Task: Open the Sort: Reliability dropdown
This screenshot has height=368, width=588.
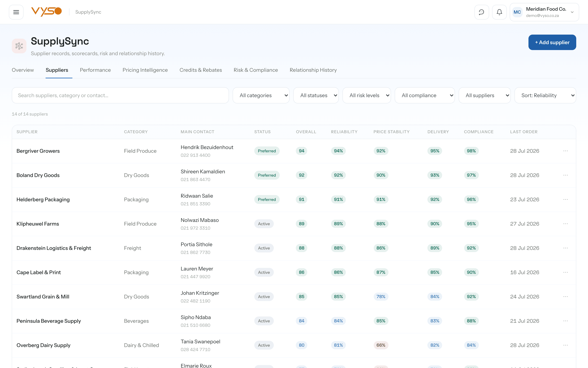Action: point(545,95)
